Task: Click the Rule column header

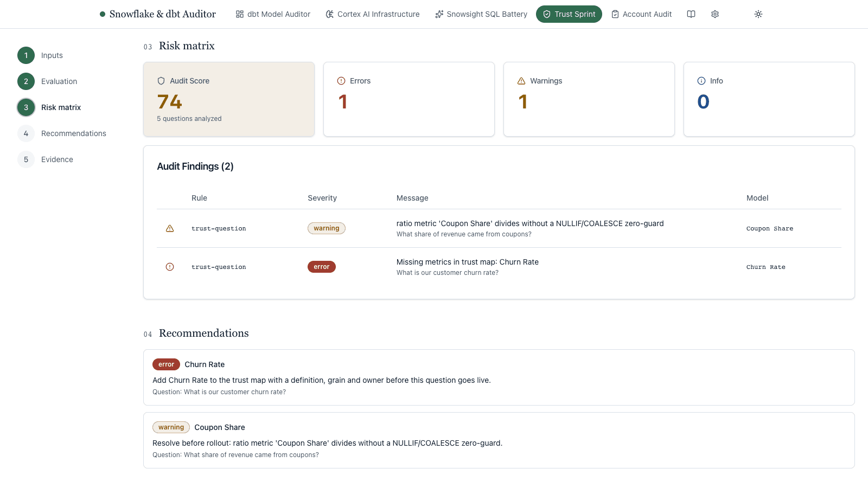Action: (x=199, y=198)
